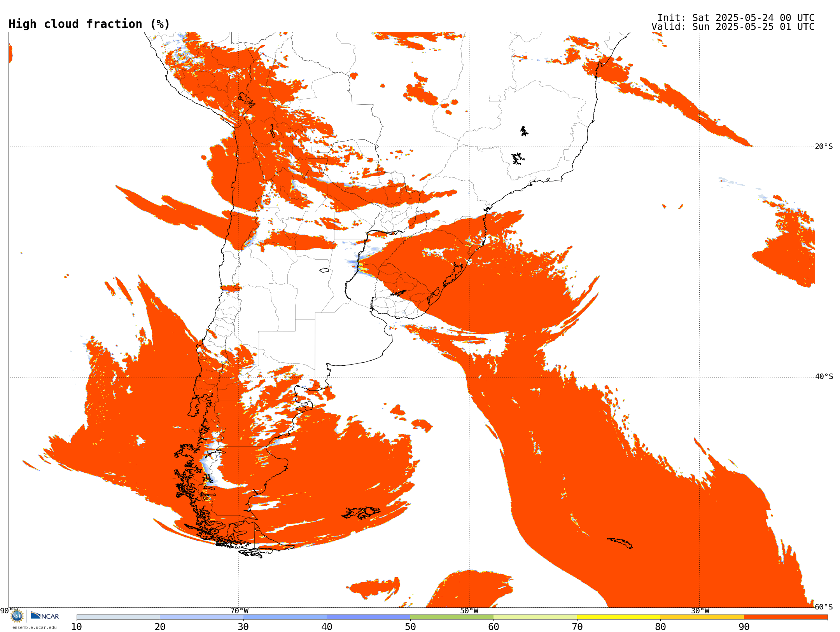The image size is (840, 632).
Task: Click the colorbar tick label 10
Action: click(x=77, y=627)
